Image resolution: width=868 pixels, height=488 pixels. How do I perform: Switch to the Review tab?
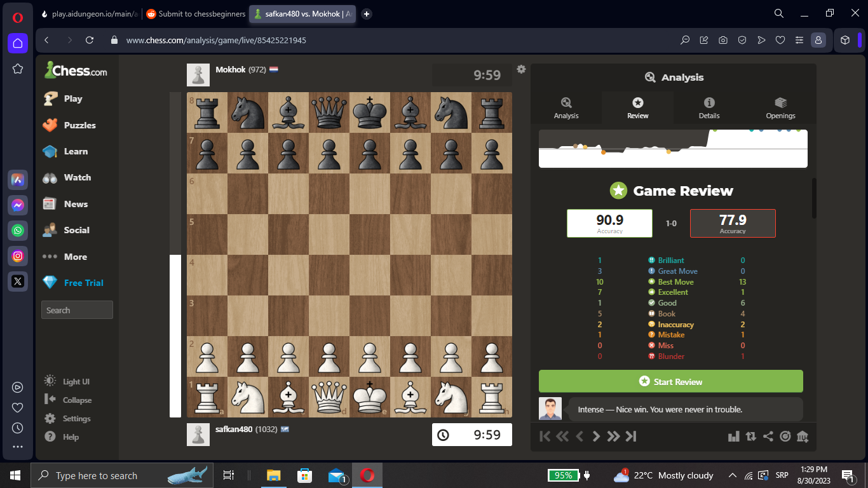click(638, 108)
